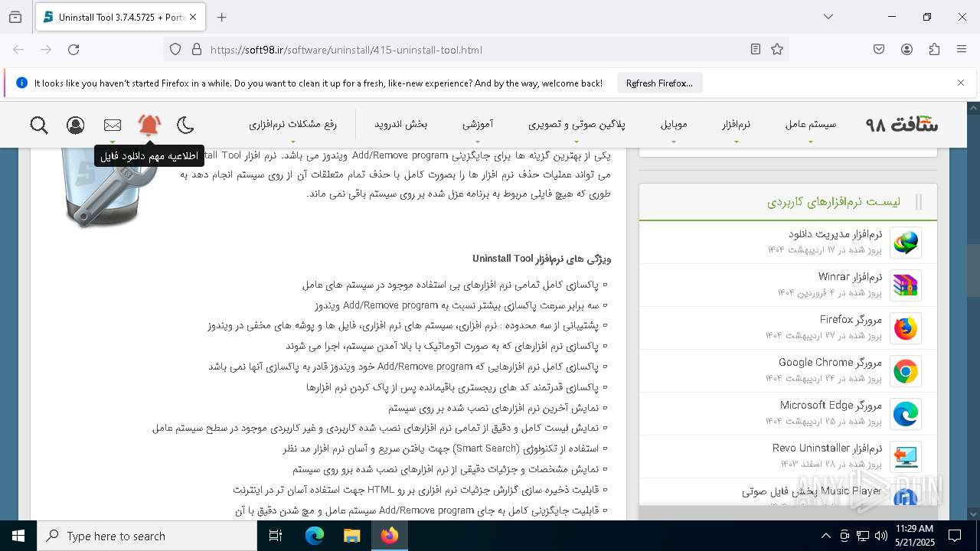Open Firefox View button at tab strip start
980x551 pixels.
coord(15,17)
